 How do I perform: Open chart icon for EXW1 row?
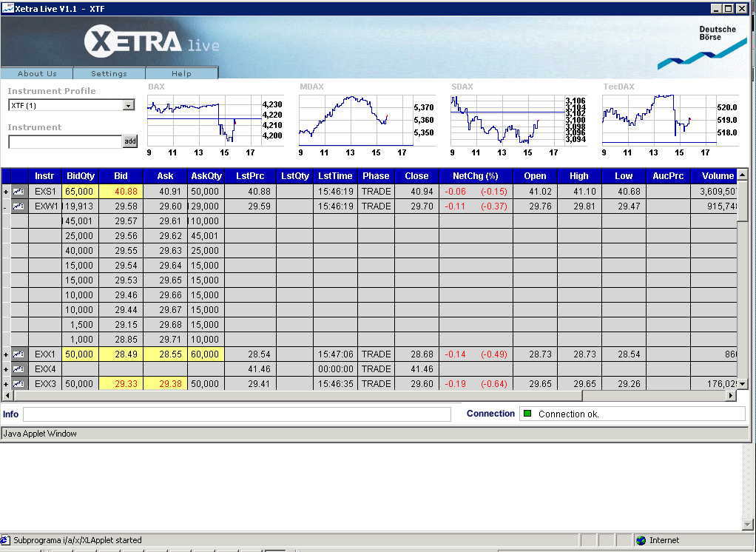(x=18, y=206)
